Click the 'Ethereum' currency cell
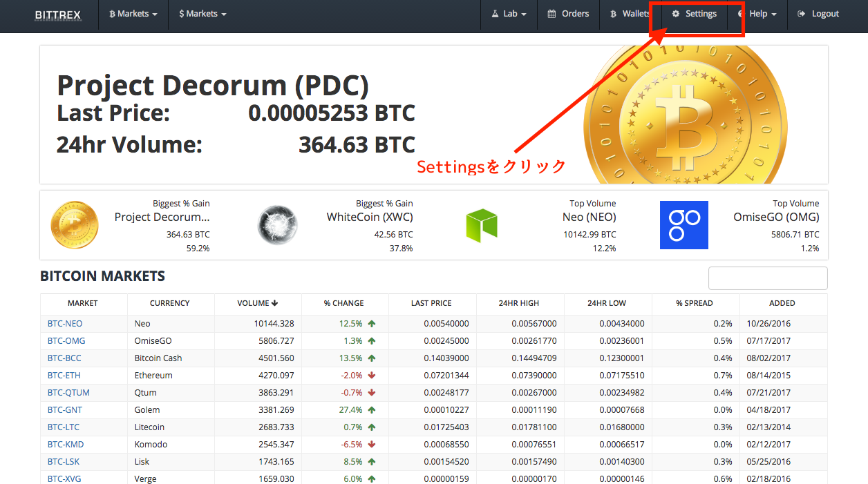This screenshot has width=868, height=484. pos(153,375)
